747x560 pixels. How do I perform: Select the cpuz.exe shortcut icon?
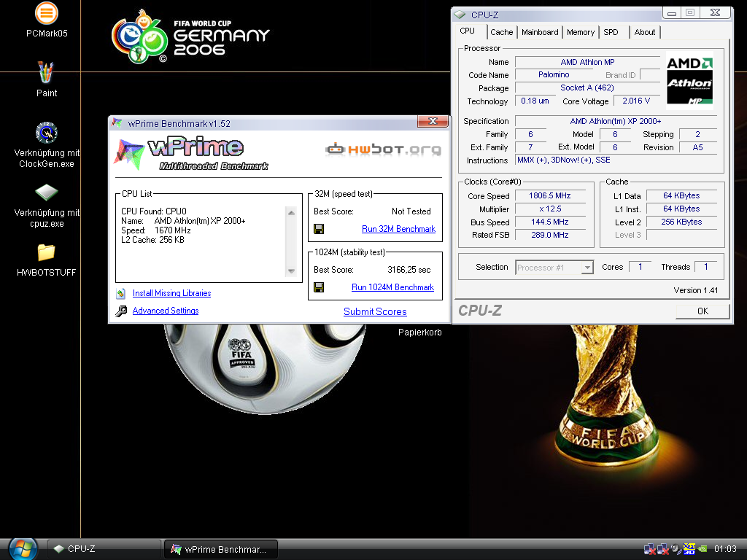pos(47,192)
